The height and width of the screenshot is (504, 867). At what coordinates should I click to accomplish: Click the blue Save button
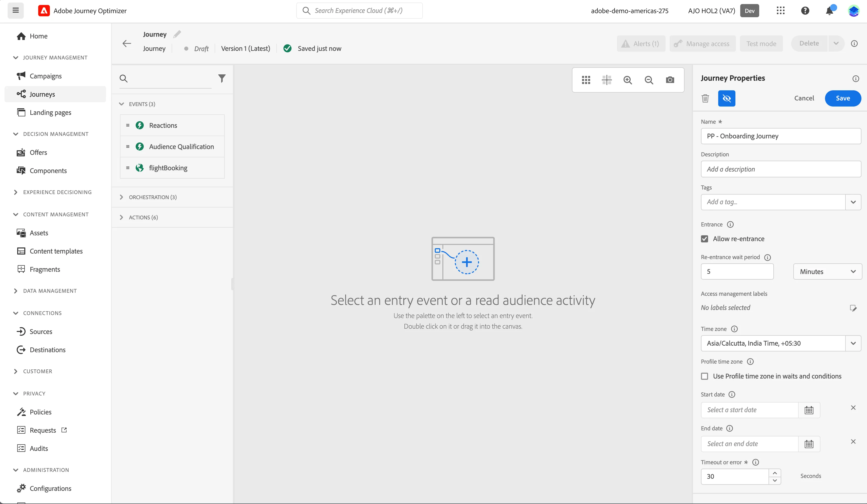click(843, 98)
